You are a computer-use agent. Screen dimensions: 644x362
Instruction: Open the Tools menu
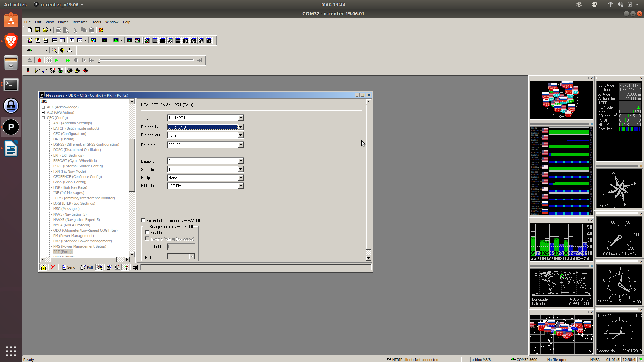tap(96, 22)
